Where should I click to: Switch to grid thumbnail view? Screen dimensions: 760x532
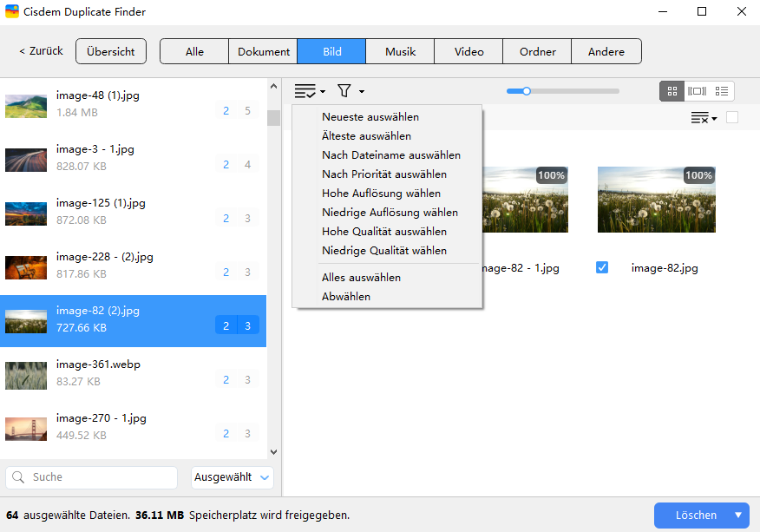[x=672, y=91]
